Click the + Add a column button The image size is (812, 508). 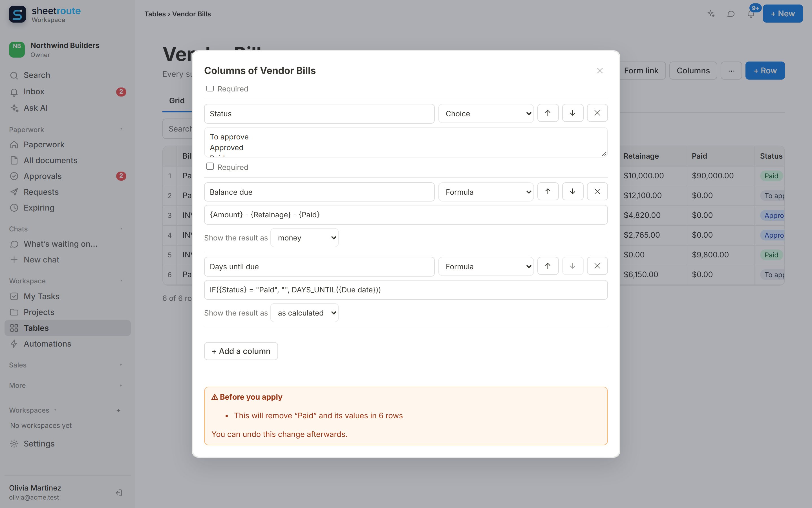tap(241, 351)
